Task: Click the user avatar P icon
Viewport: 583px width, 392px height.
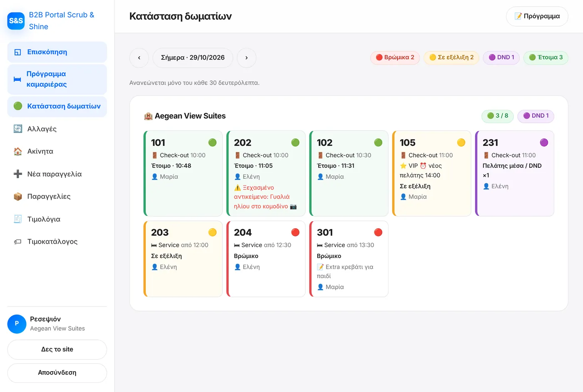Action: [17, 324]
